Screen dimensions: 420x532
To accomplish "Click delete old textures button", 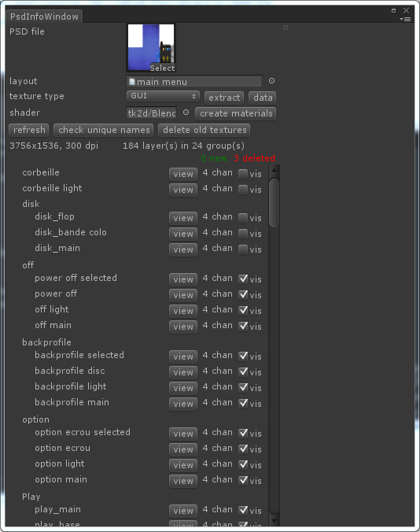I will click(204, 130).
